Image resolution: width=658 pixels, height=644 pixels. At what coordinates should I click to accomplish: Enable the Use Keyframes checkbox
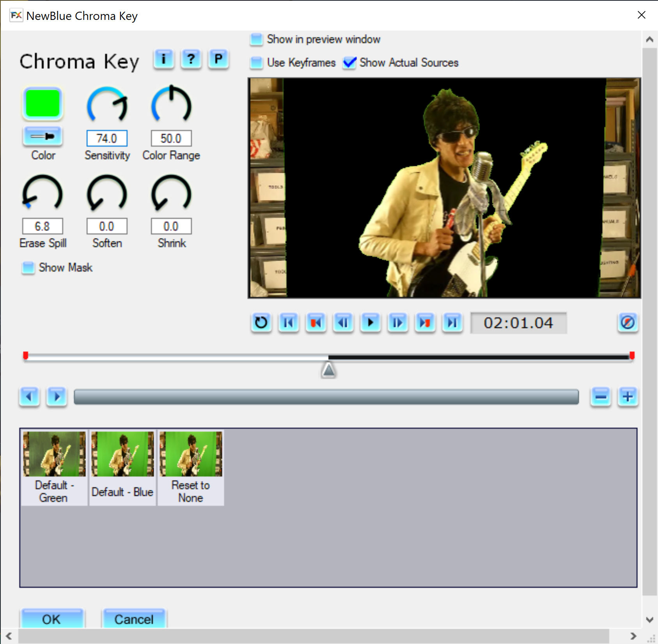256,62
